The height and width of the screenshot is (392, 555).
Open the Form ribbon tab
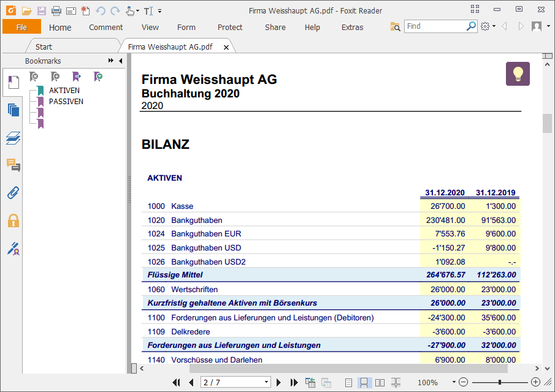pyautogui.click(x=186, y=27)
